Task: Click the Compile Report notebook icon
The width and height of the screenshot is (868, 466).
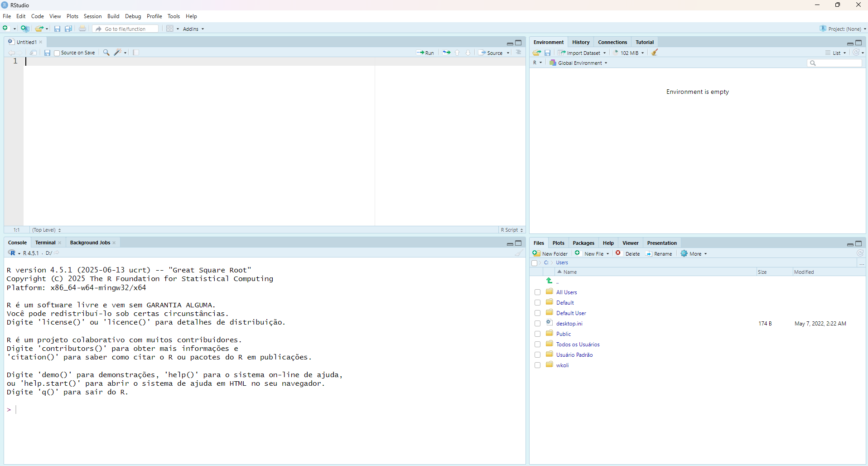Action: (136, 53)
